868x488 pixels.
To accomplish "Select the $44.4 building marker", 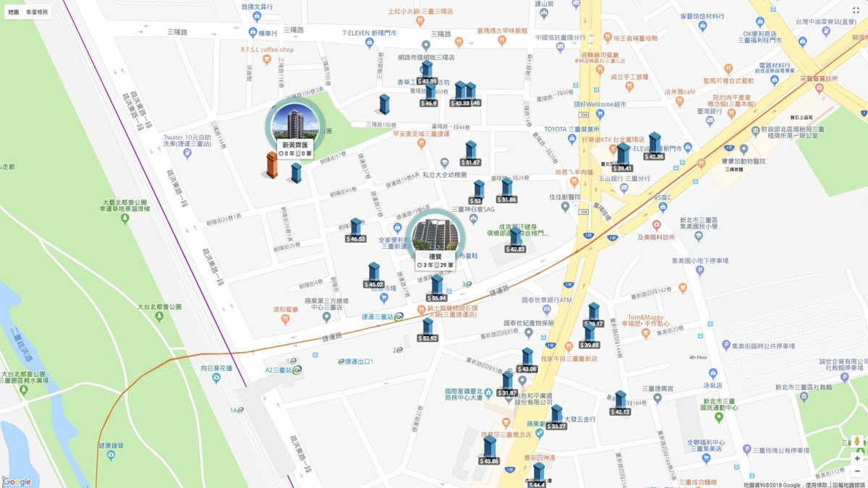I will (x=537, y=476).
